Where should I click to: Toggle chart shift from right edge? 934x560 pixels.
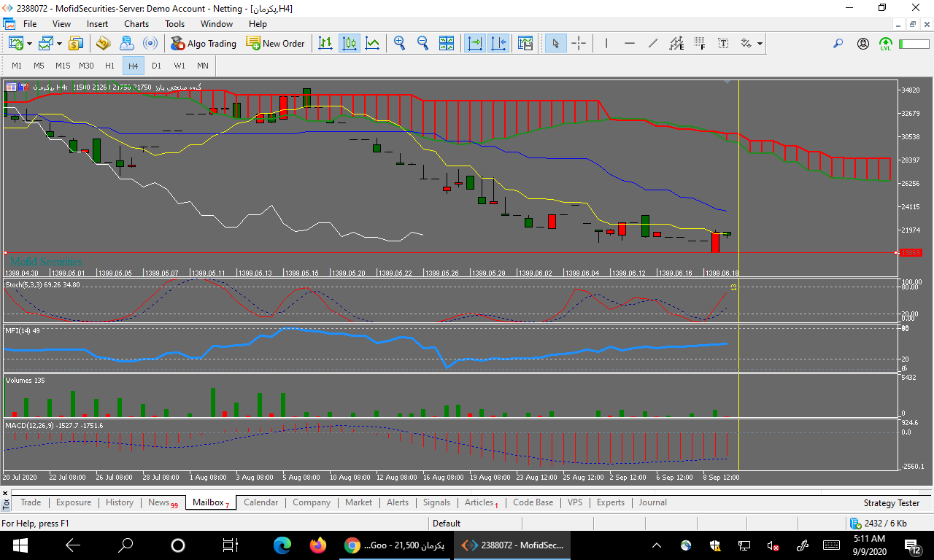click(x=499, y=44)
